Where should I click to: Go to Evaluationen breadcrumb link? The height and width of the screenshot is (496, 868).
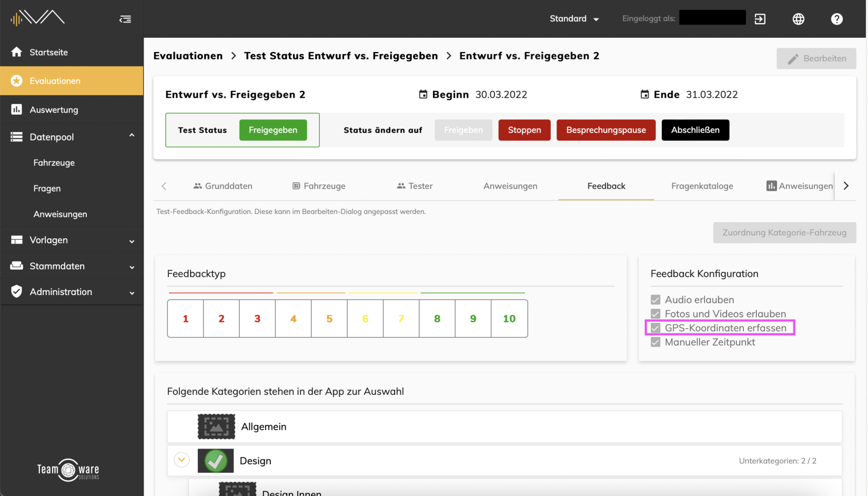click(x=188, y=56)
